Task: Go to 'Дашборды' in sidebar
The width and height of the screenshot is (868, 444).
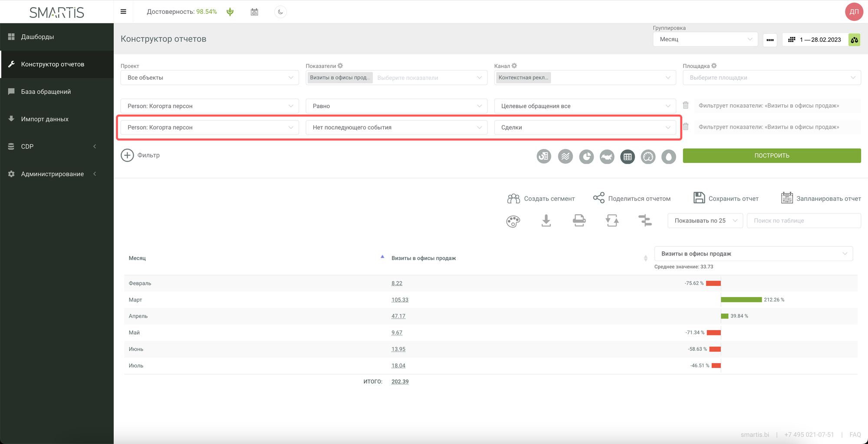Action: 37,37
